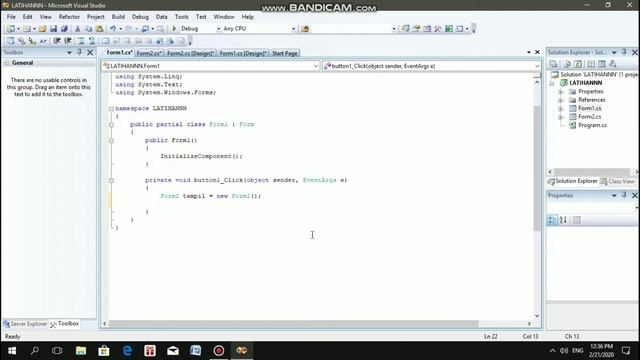Image resolution: width=640 pixels, height=360 pixels.
Task: Save the current file with the Save icon
Action: (53, 29)
